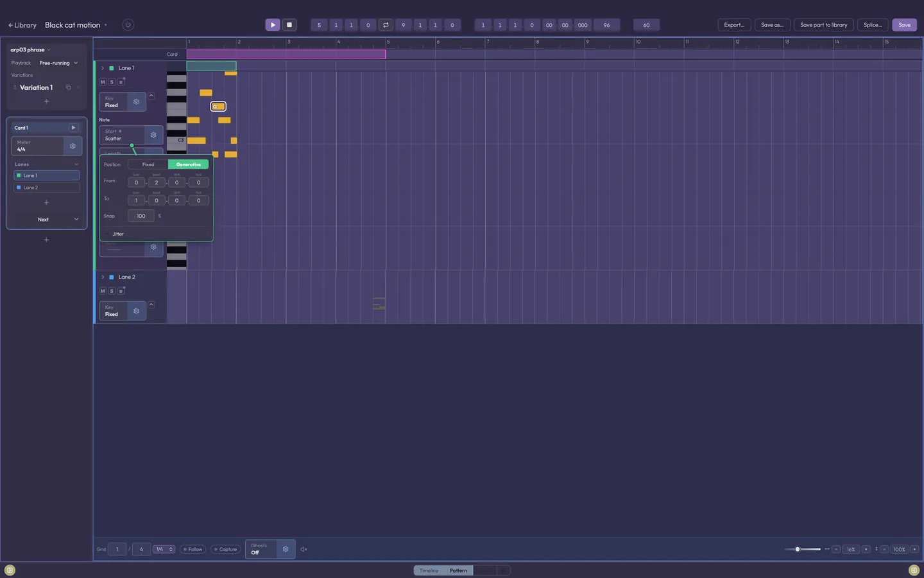The width and height of the screenshot is (924, 578).
Task: Click the Lane 1 list icon beside S
Action: point(121,82)
